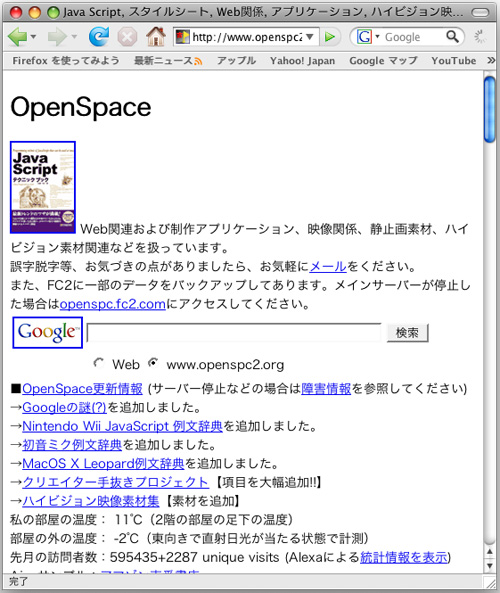Click the 595435+2287 unique visits text
The image size is (500, 593).
(x=194, y=557)
